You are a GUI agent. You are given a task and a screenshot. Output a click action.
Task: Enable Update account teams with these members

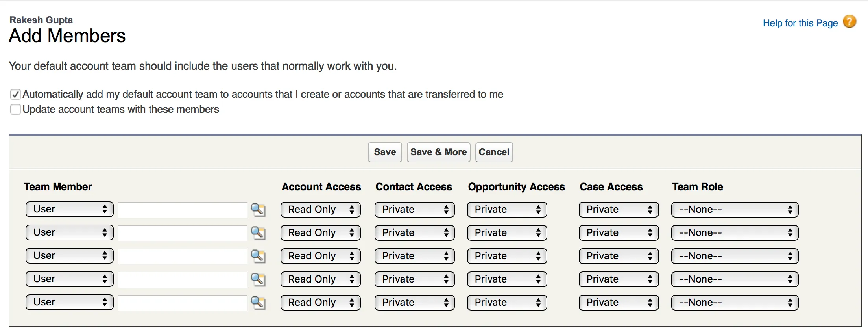coord(15,110)
